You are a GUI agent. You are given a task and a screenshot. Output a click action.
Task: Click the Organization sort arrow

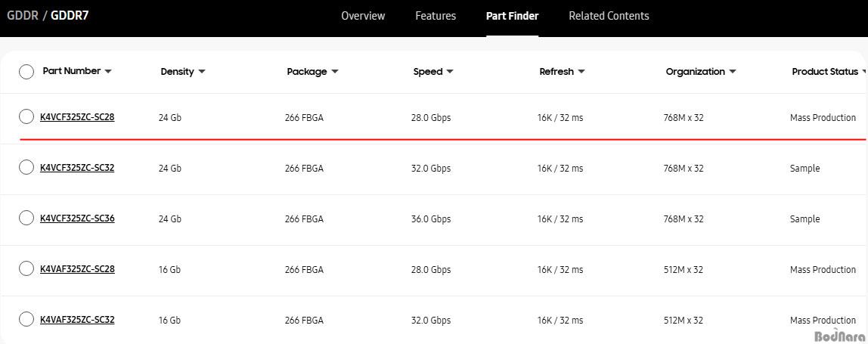(x=733, y=72)
